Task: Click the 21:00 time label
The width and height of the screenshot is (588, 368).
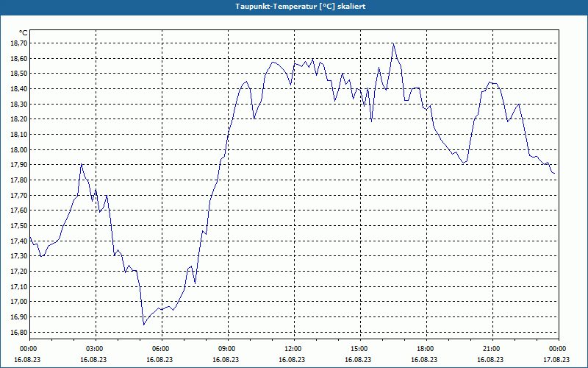Action: point(492,349)
